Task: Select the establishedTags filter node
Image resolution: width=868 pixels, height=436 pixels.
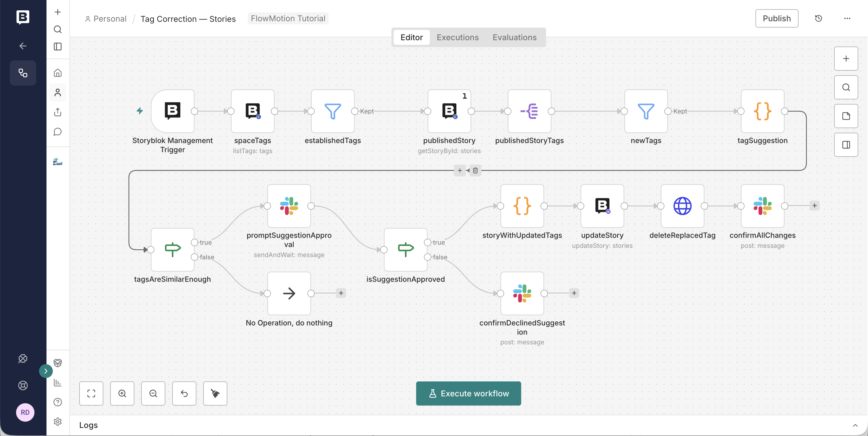Action: (x=333, y=111)
